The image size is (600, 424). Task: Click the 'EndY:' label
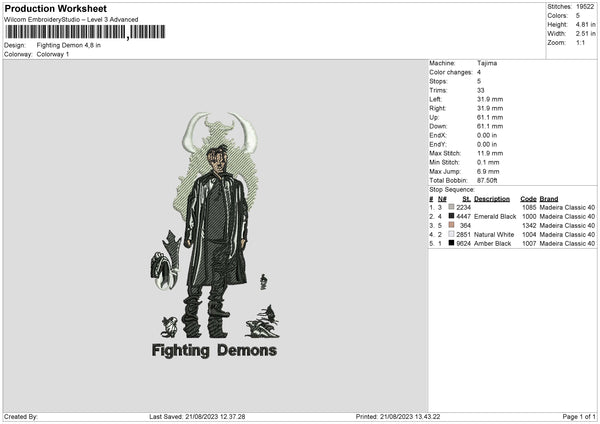click(x=438, y=144)
